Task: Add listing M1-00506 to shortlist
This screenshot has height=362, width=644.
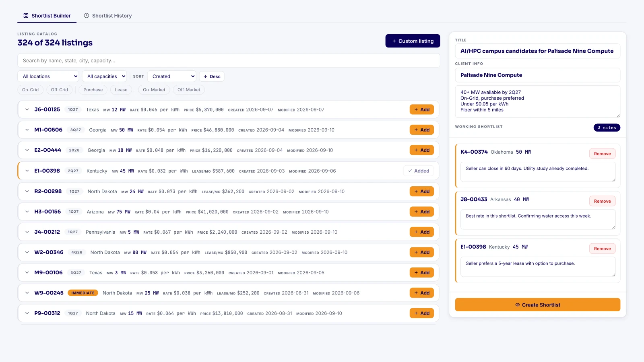Action: coord(422,130)
